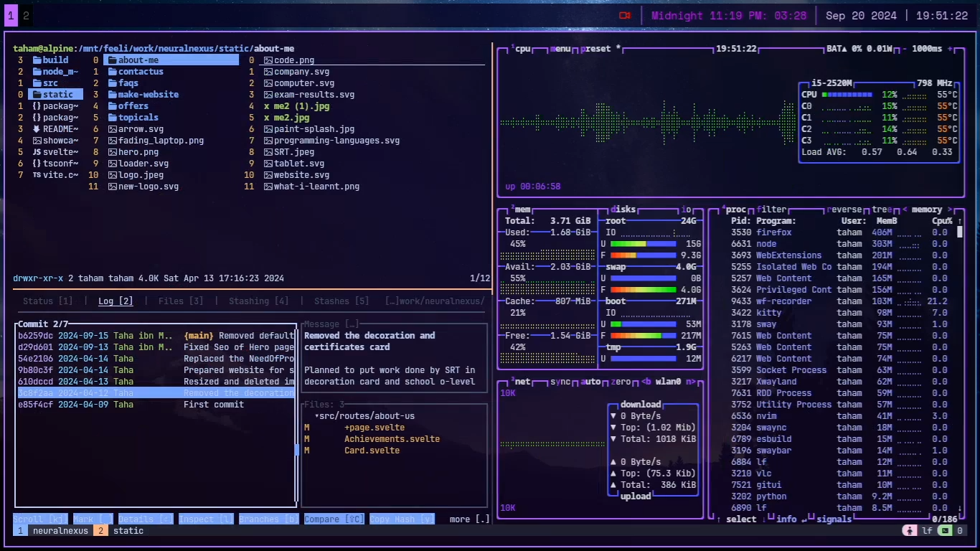Click the JS icon beside svelte config
This screenshot has height=551, width=980.
[x=37, y=152]
